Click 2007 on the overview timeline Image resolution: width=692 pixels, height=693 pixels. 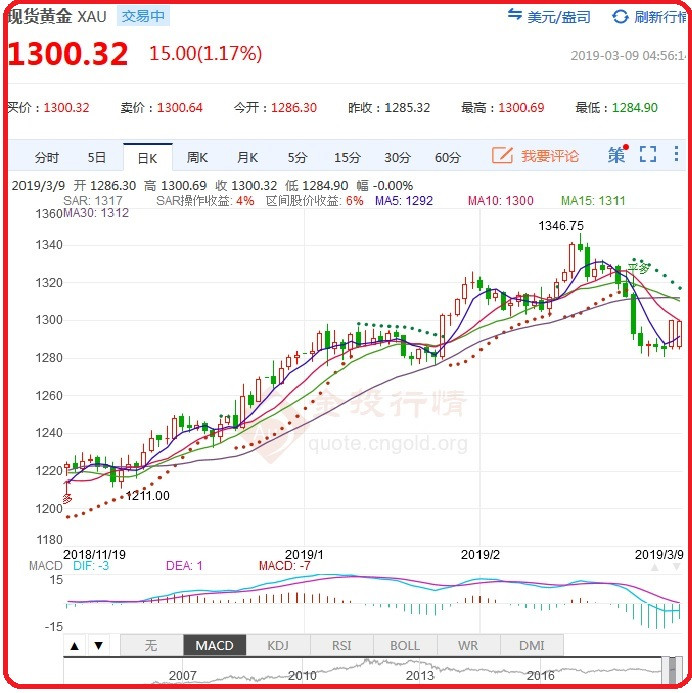183,675
